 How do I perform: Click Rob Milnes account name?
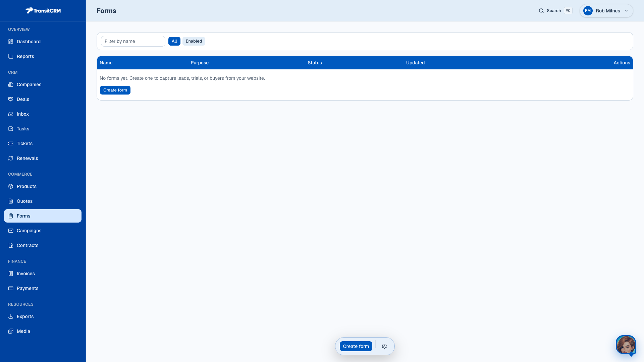point(608,11)
